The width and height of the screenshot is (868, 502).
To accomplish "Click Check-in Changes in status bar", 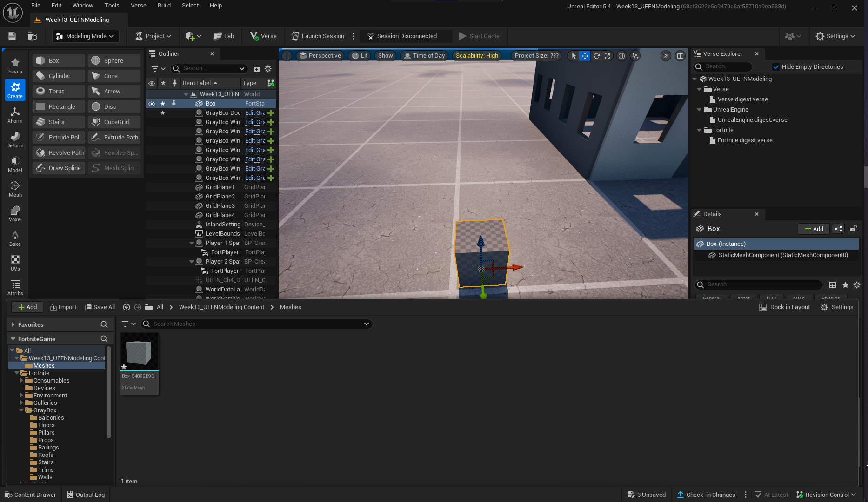I will [x=706, y=495].
